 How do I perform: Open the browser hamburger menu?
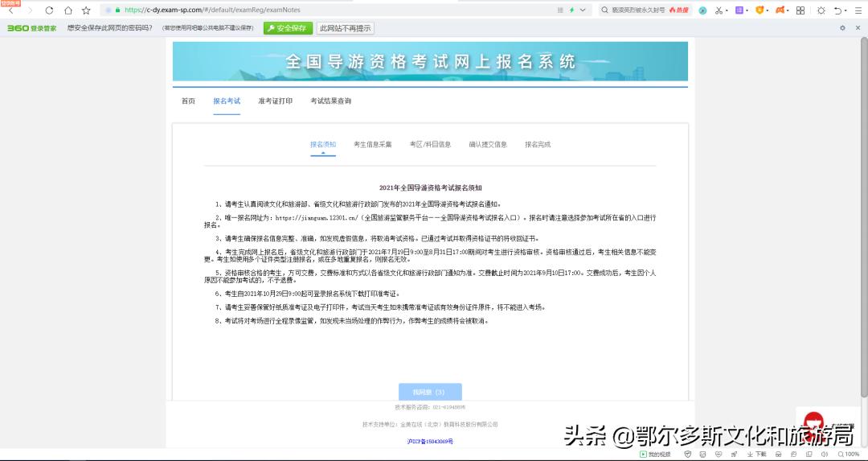point(858,10)
